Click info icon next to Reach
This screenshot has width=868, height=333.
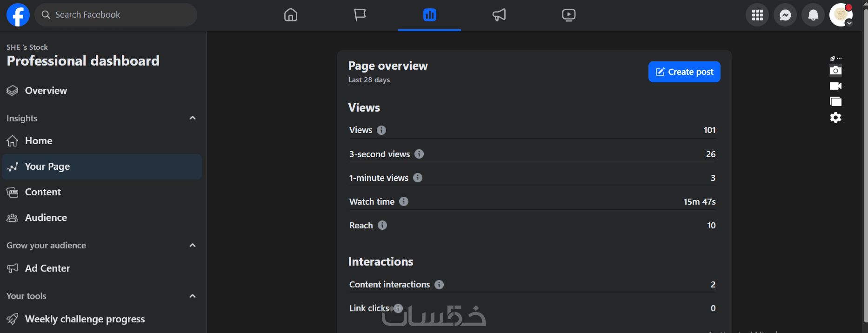pyautogui.click(x=382, y=225)
